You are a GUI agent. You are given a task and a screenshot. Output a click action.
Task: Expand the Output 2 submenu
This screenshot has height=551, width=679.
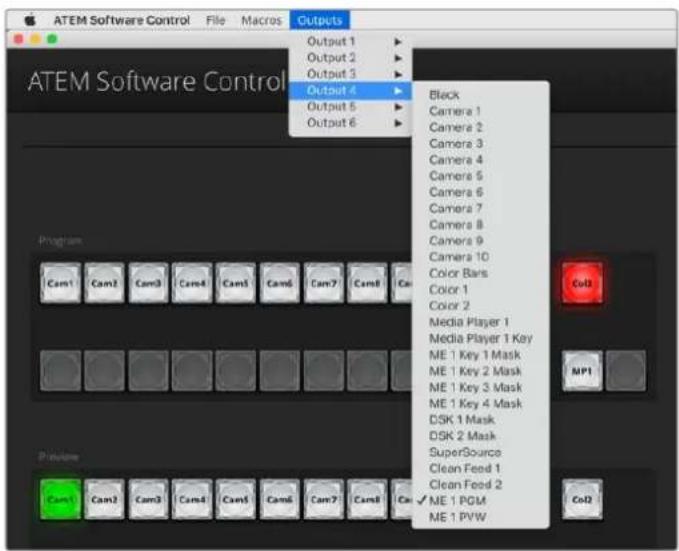point(350,58)
